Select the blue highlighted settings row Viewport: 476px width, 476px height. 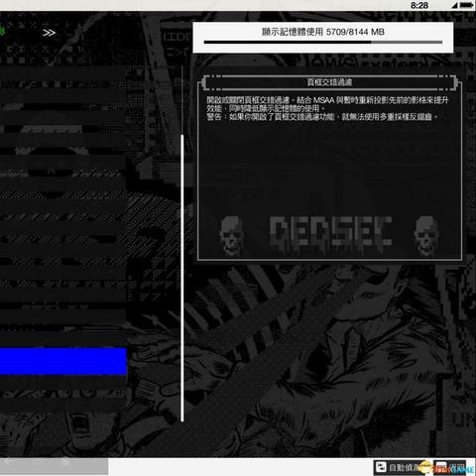63,361
